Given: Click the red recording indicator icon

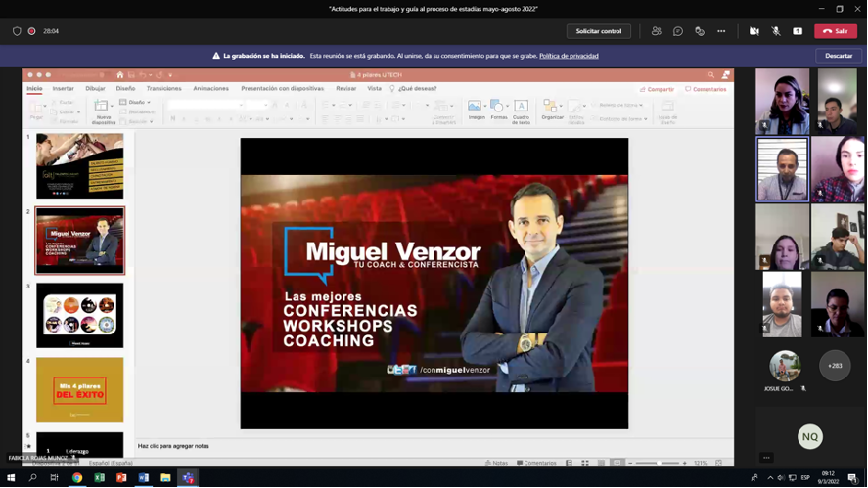Looking at the screenshot, I should click(32, 31).
